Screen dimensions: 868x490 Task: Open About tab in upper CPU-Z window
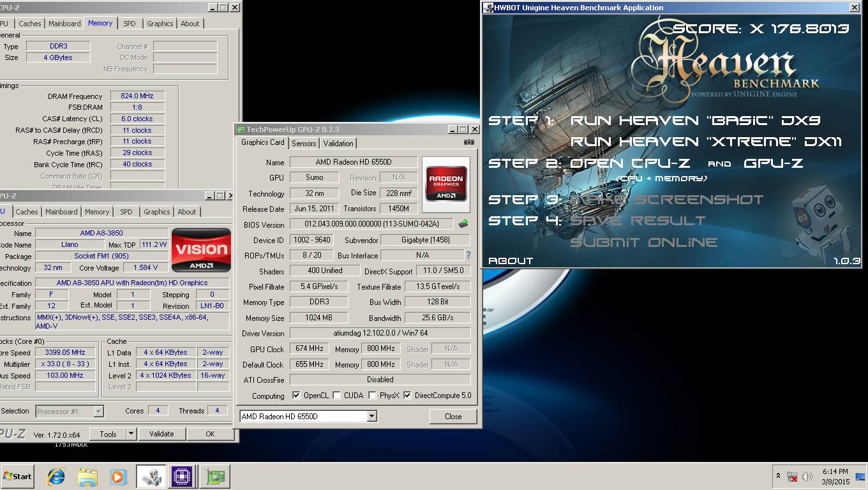click(x=190, y=24)
